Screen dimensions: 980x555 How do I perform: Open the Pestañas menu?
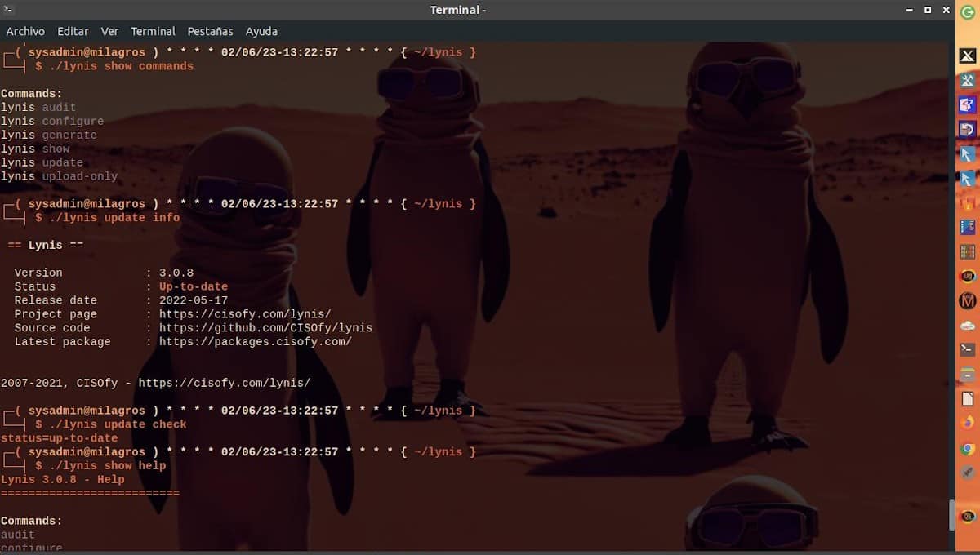[x=210, y=31]
